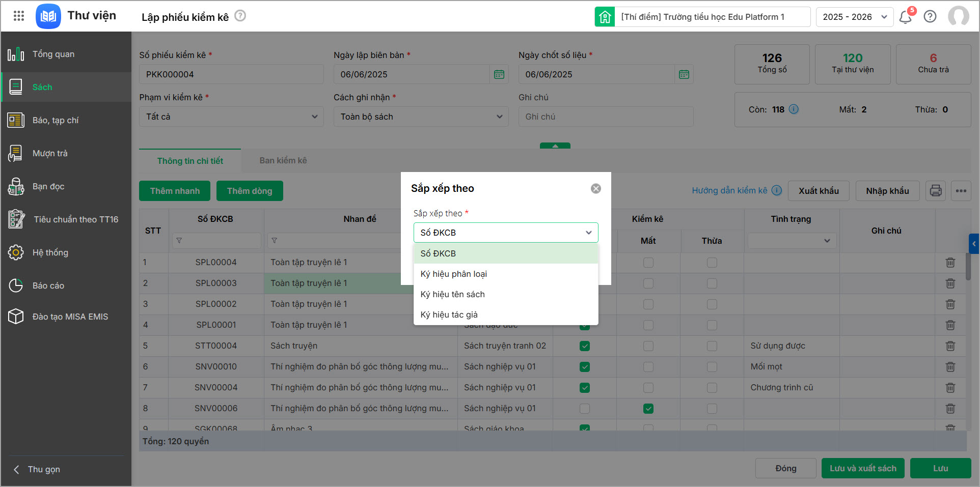Screen dimensions: 980x487
Task: Open the three-dot more options button
Action: coord(961,191)
